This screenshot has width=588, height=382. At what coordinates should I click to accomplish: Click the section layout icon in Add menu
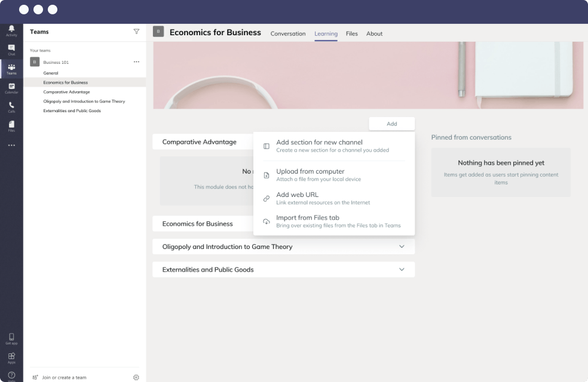tap(267, 146)
